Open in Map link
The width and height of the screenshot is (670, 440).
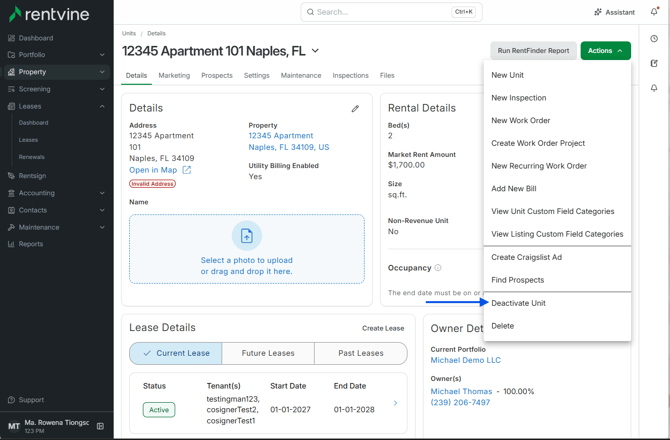[153, 170]
